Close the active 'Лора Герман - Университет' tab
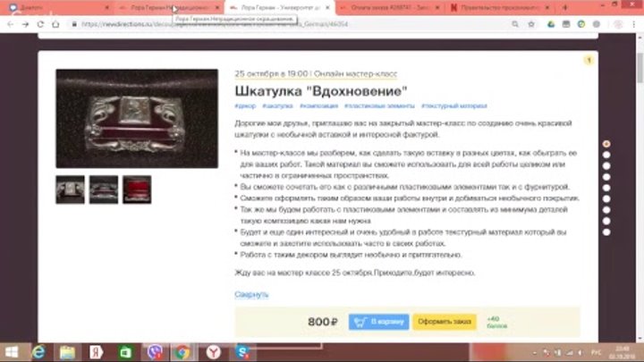 coord(327,7)
